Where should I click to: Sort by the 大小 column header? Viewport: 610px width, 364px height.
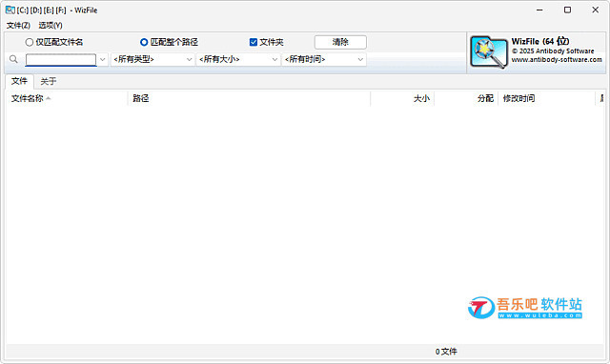pos(402,98)
